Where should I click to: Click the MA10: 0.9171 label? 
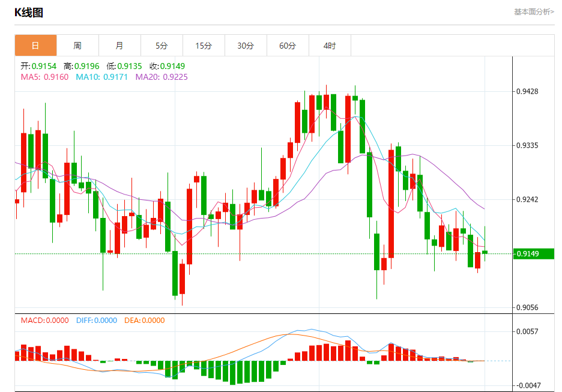click(102, 77)
